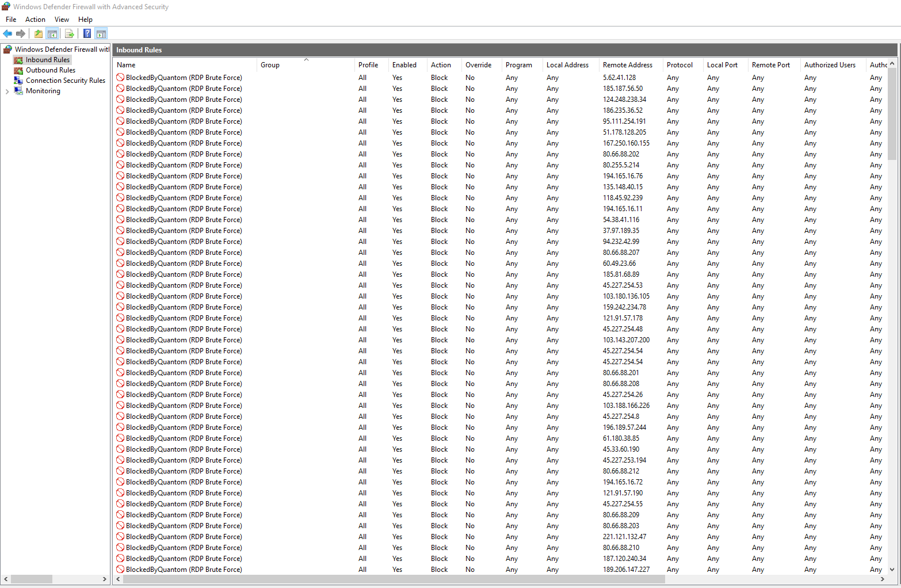This screenshot has height=588, width=901.
Task: Open the File menu
Action: coord(11,20)
